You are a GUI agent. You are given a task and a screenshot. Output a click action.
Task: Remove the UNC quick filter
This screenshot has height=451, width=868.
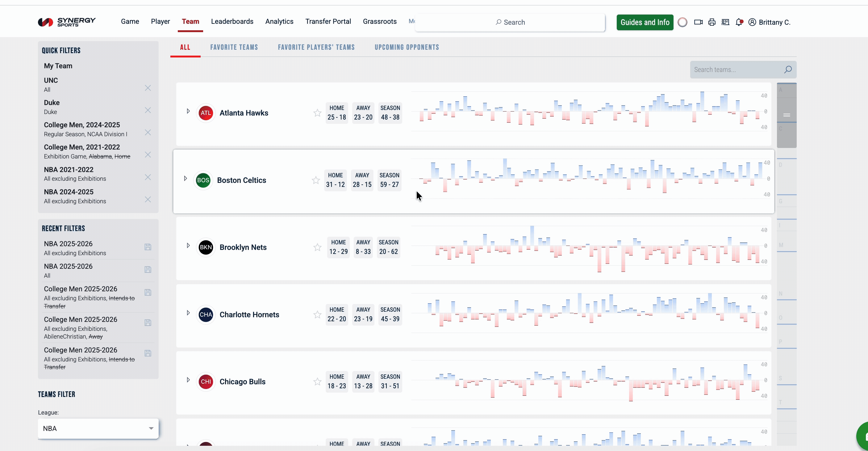[x=148, y=88]
